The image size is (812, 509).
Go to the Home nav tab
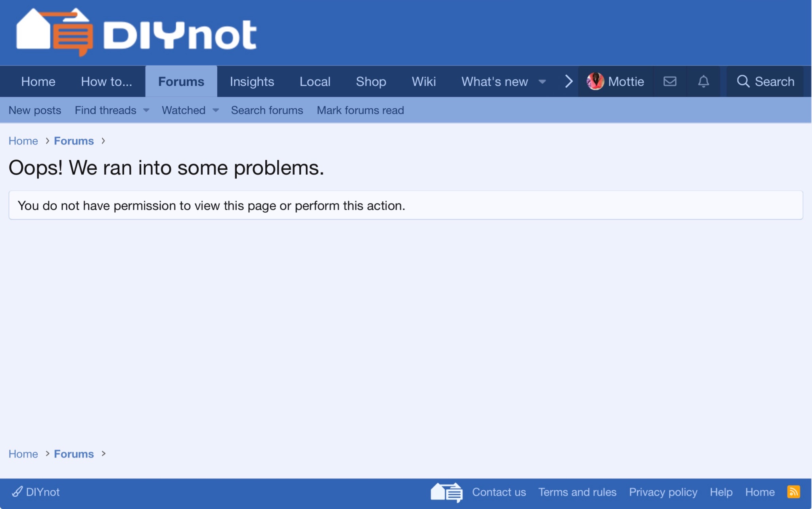pyautogui.click(x=38, y=81)
